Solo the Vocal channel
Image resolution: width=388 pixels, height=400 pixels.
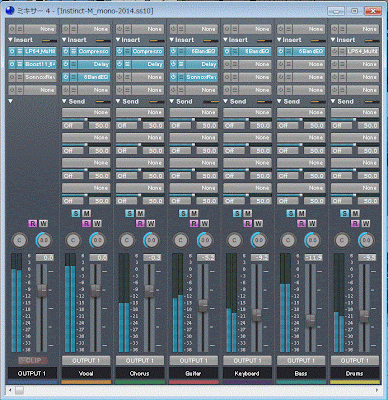76,213
